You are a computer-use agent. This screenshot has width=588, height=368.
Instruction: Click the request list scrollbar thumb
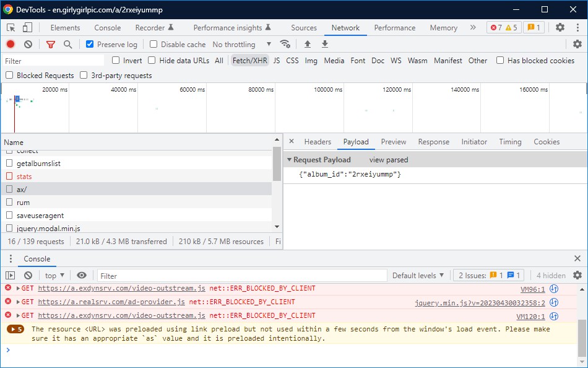pyautogui.click(x=277, y=164)
